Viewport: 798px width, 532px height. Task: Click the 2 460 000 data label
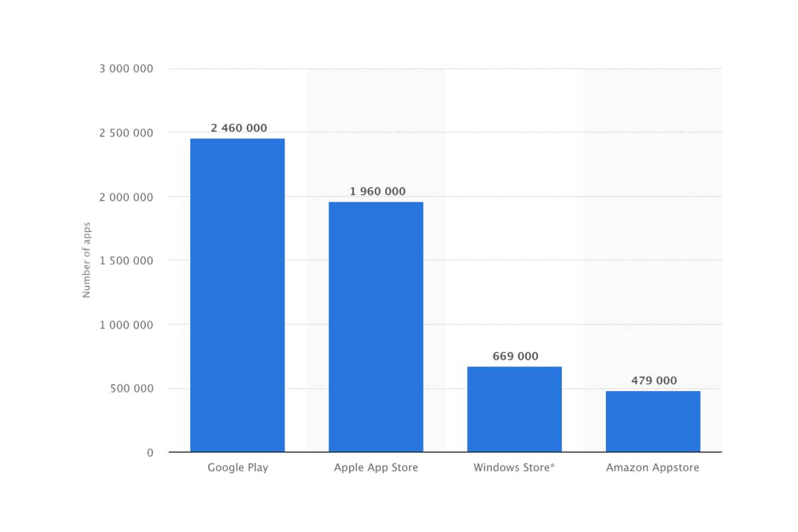coord(239,128)
